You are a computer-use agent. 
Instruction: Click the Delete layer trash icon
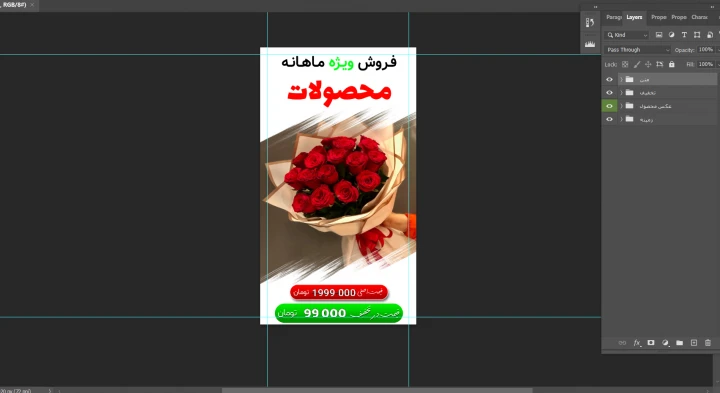(x=708, y=343)
